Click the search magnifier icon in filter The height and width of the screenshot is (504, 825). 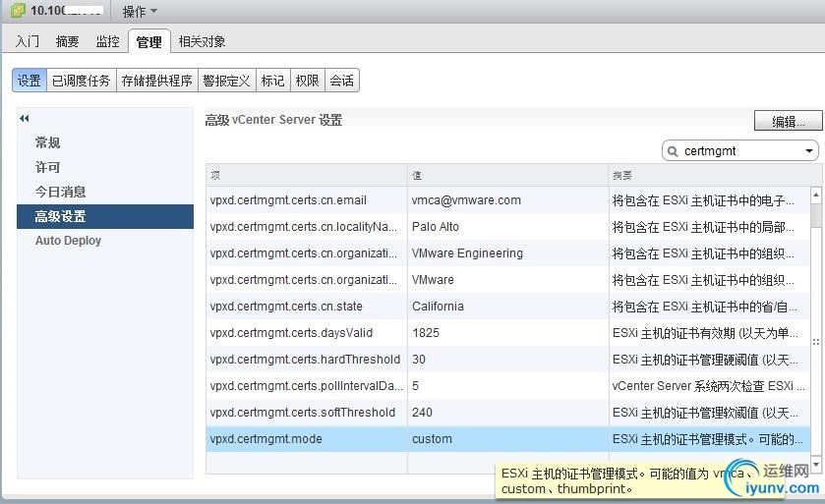pos(673,151)
